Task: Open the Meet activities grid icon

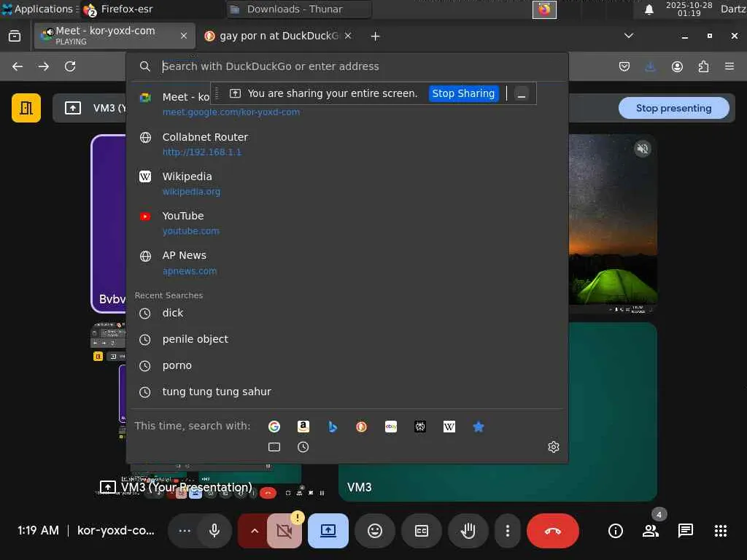Action: point(721,531)
